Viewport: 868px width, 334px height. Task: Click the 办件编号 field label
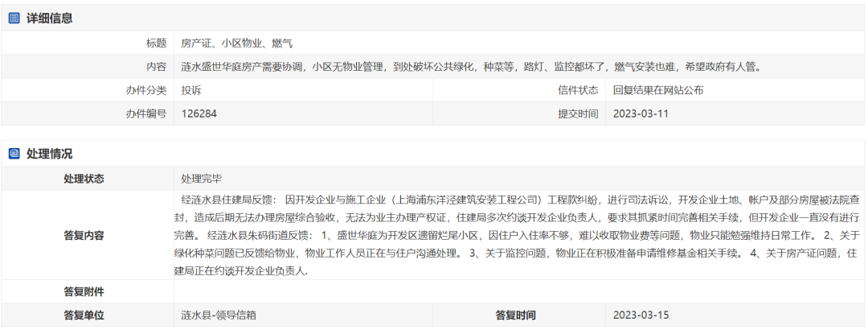click(145, 113)
